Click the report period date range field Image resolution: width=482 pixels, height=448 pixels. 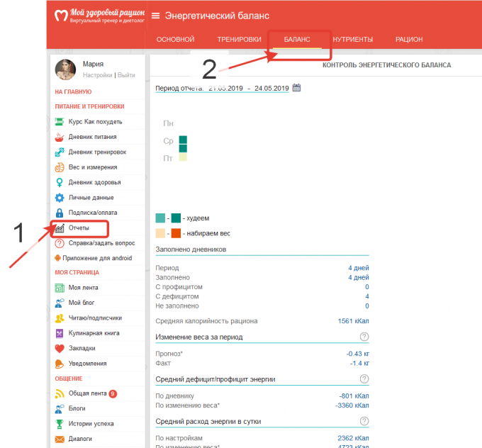pos(248,88)
